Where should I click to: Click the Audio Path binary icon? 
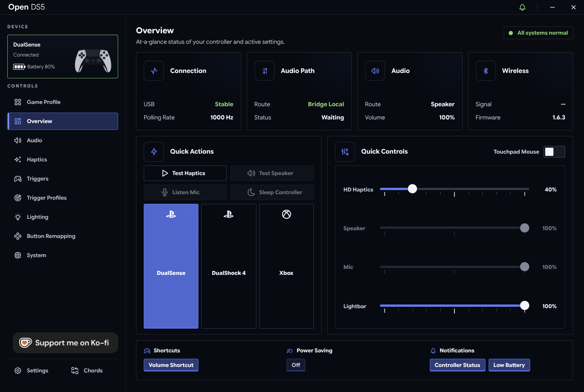(x=265, y=71)
